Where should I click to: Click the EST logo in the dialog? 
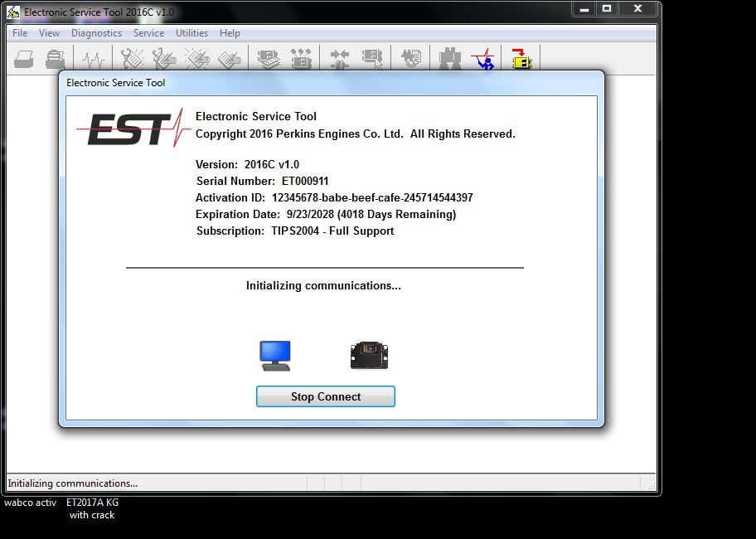pos(133,127)
